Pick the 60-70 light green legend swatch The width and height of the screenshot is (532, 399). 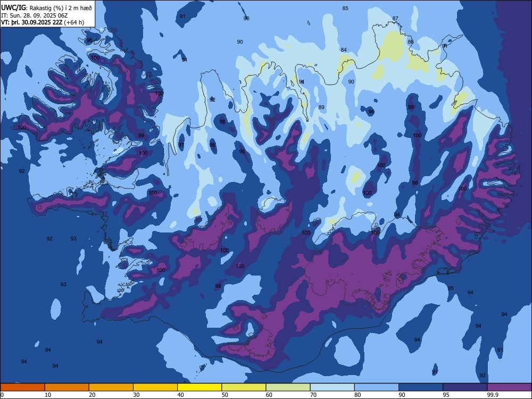tap(288, 387)
